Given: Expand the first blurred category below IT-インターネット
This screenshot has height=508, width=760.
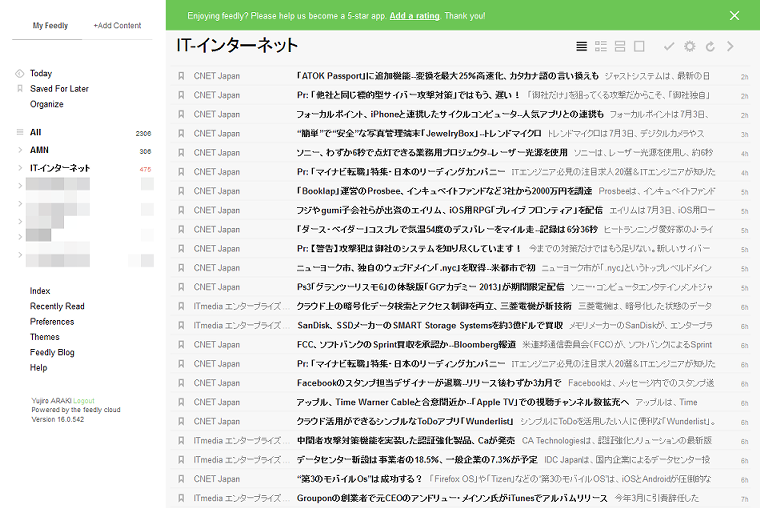Looking at the screenshot, I should [x=20, y=186].
